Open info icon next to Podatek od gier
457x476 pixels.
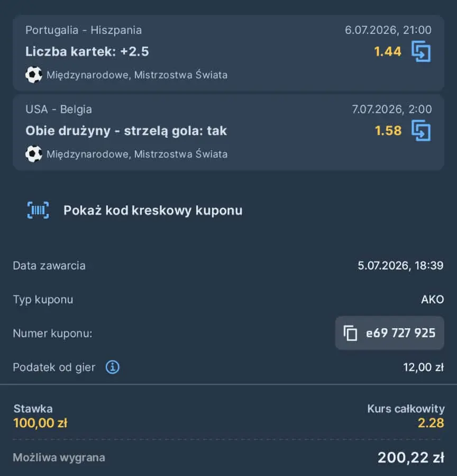113,367
